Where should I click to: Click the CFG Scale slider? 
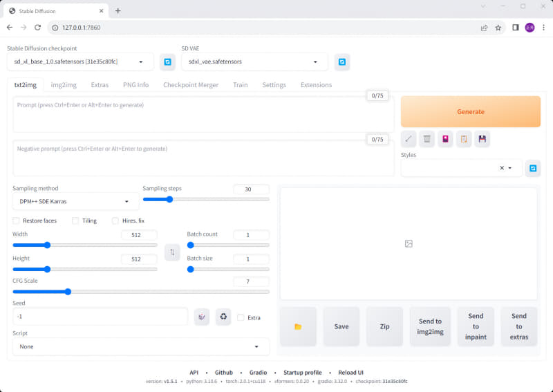pos(141,292)
